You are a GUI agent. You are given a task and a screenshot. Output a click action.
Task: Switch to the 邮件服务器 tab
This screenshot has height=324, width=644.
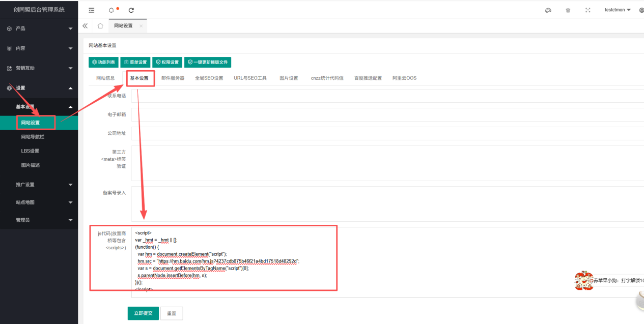(173, 78)
